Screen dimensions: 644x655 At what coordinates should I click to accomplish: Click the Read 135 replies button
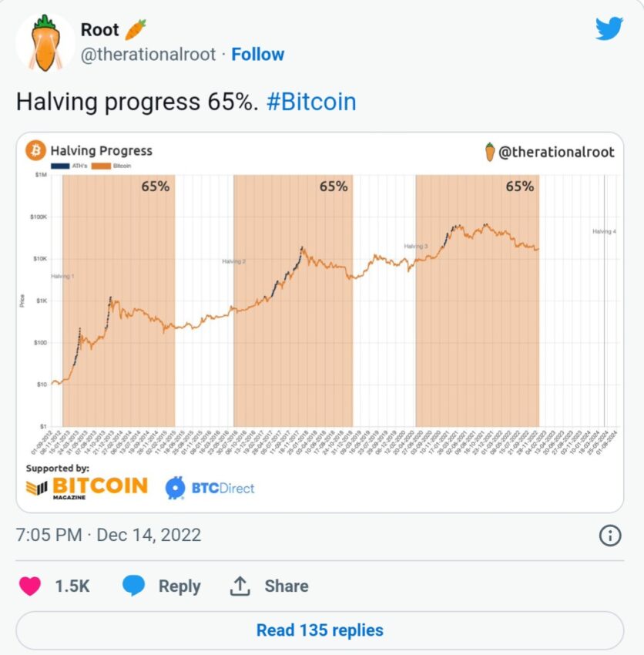click(x=320, y=630)
